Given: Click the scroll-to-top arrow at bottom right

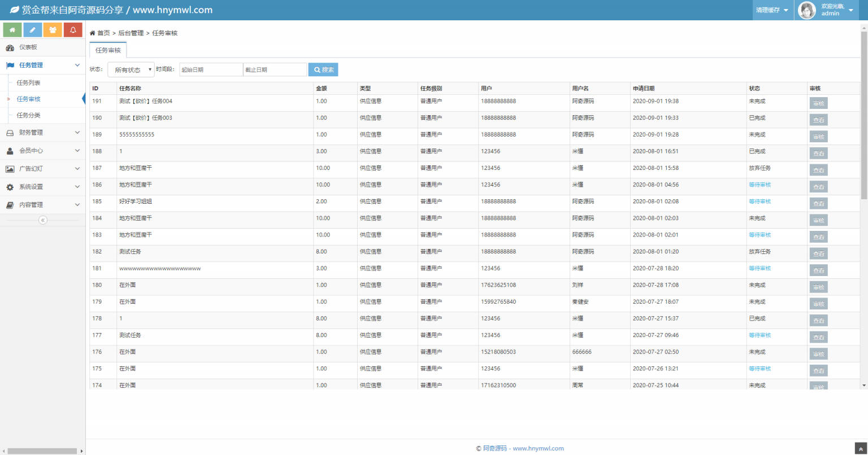Looking at the screenshot, I should click(x=860, y=449).
